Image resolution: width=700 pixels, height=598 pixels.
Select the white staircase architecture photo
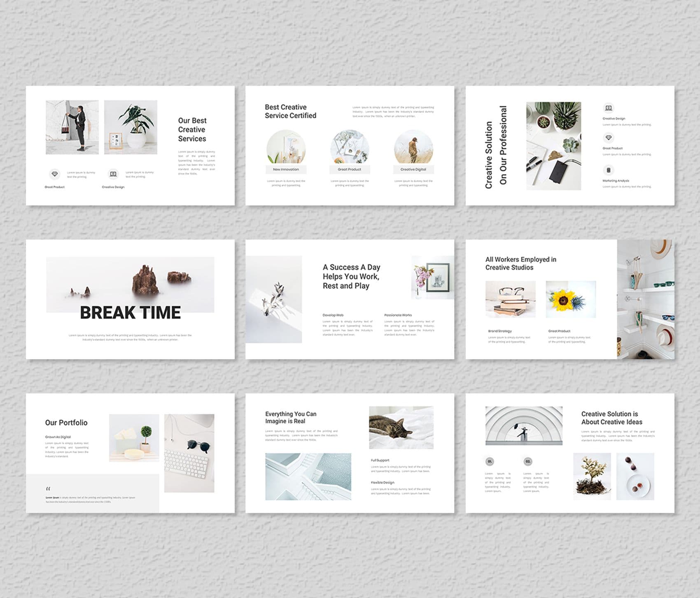tap(308, 477)
